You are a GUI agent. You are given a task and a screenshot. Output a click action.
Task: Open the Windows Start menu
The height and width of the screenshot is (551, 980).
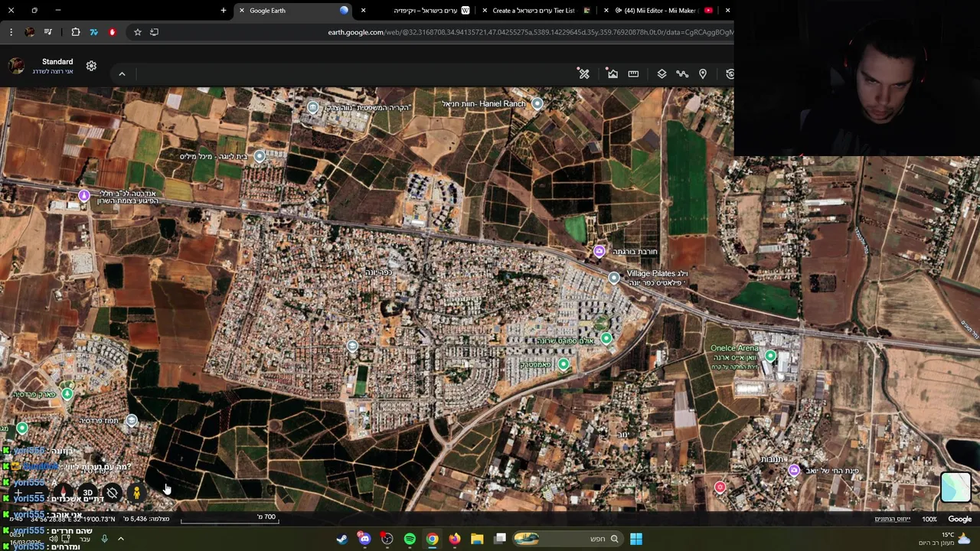[x=636, y=539]
